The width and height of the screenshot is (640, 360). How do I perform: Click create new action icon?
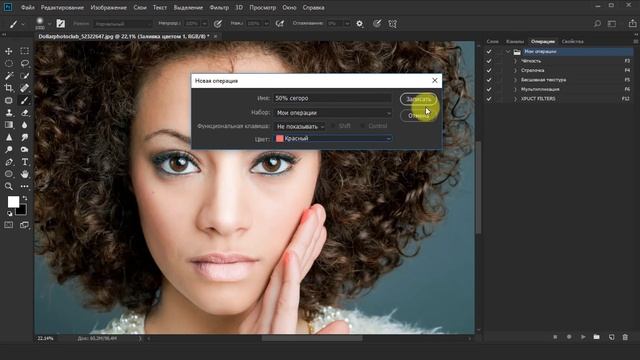pos(611,337)
